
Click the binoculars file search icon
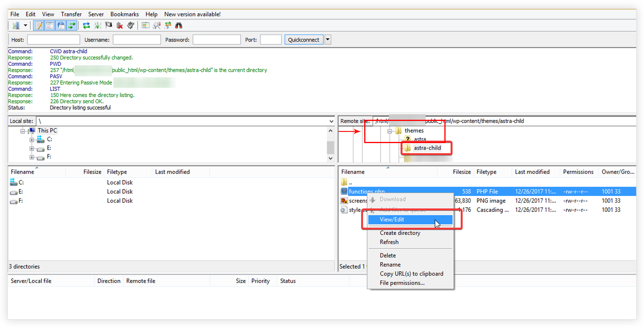coord(179,26)
